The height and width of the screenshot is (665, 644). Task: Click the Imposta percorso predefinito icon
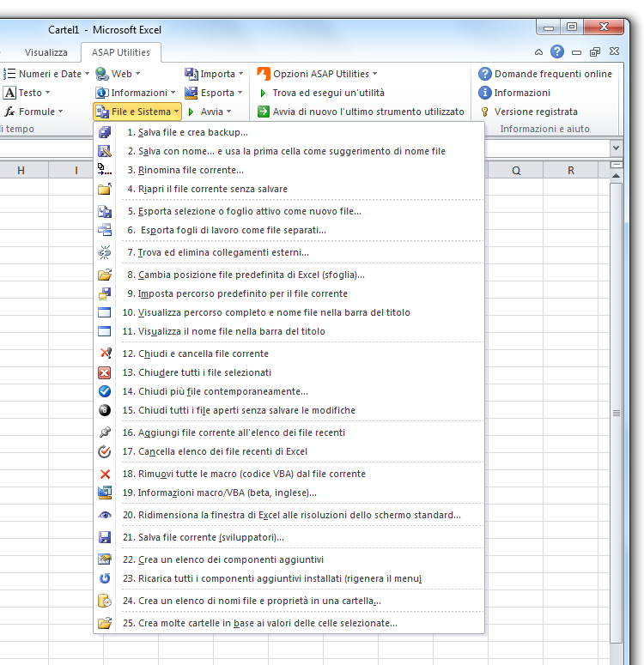[105, 293]
